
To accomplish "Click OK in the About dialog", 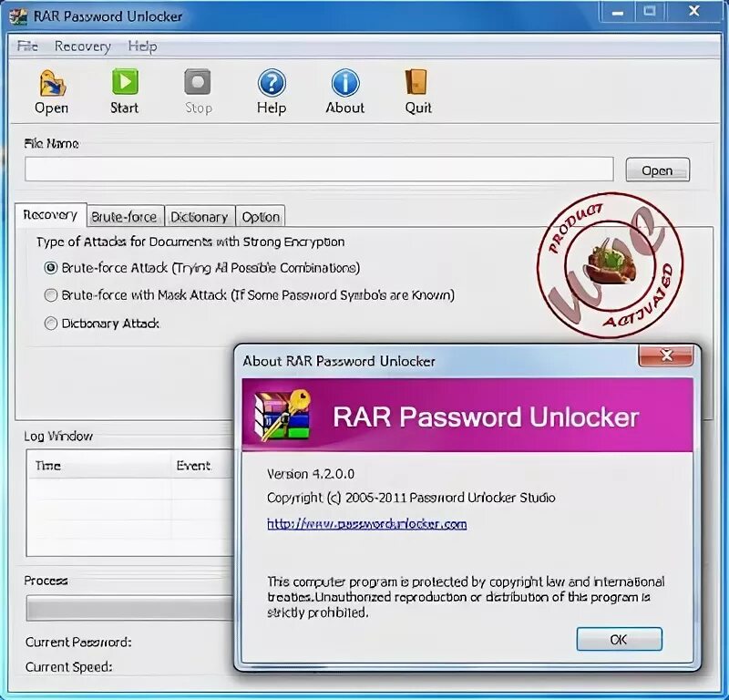I will (x=619, y=640).
